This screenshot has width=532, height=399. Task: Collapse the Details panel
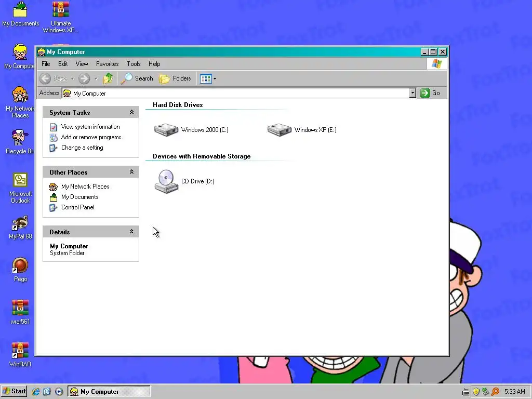coord(131,232)
